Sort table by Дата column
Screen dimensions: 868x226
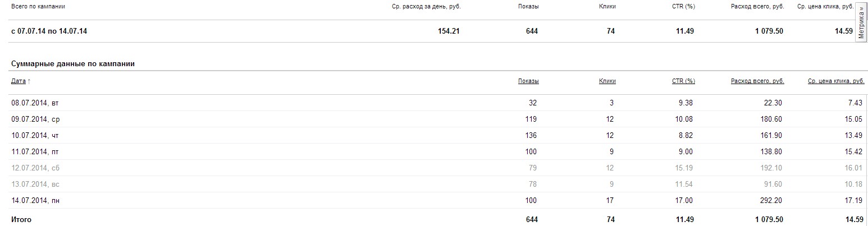(18, 81)
